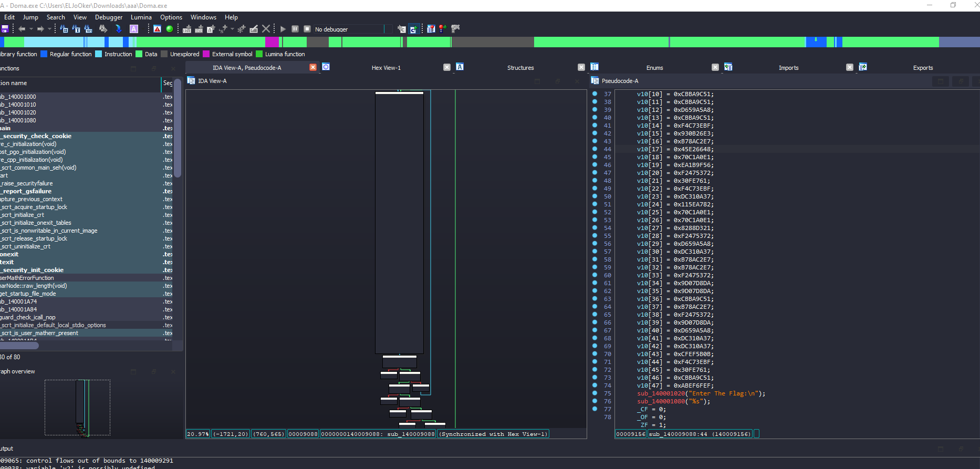Expand the back navigation history dropdown arrow
This screenshot has width=980, height=469.
click(x=31, y=29)
